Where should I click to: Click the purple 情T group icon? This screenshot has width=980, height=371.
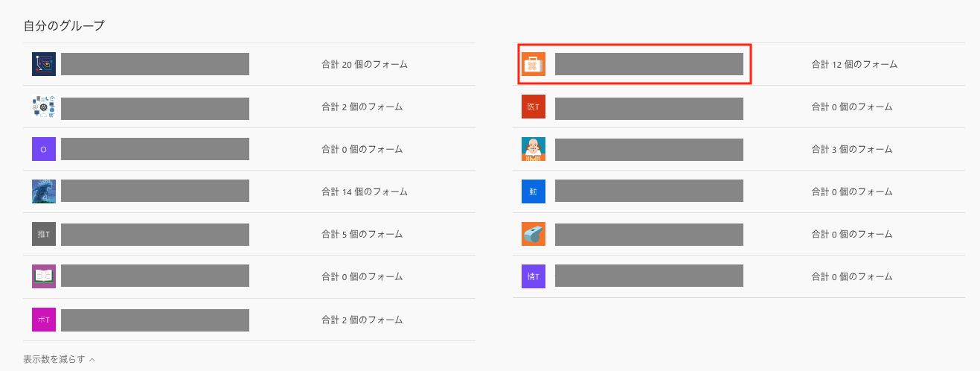click(x=534, y=276)
